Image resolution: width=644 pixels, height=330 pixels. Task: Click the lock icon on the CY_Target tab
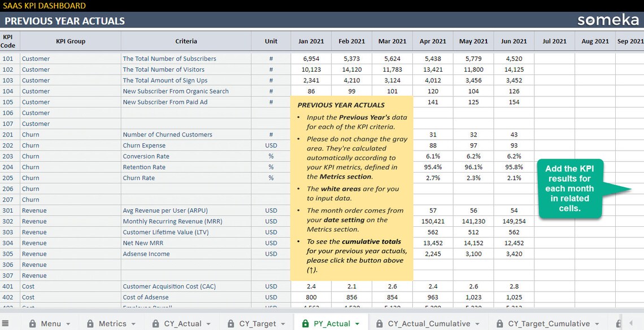point(230,323)
